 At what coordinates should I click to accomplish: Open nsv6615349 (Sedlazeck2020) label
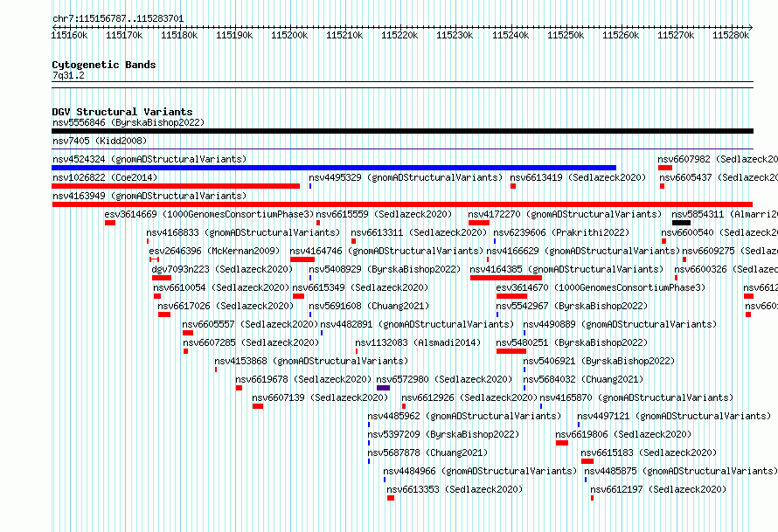coord(360,287)
